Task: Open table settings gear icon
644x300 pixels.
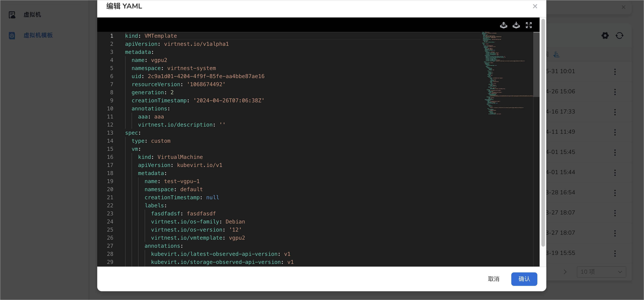Action: tap(605, 35)
